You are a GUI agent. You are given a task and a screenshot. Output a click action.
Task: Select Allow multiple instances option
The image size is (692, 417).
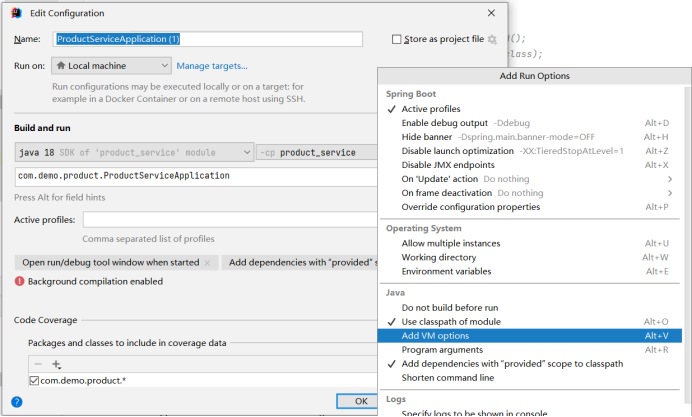[x=530, y=244]
